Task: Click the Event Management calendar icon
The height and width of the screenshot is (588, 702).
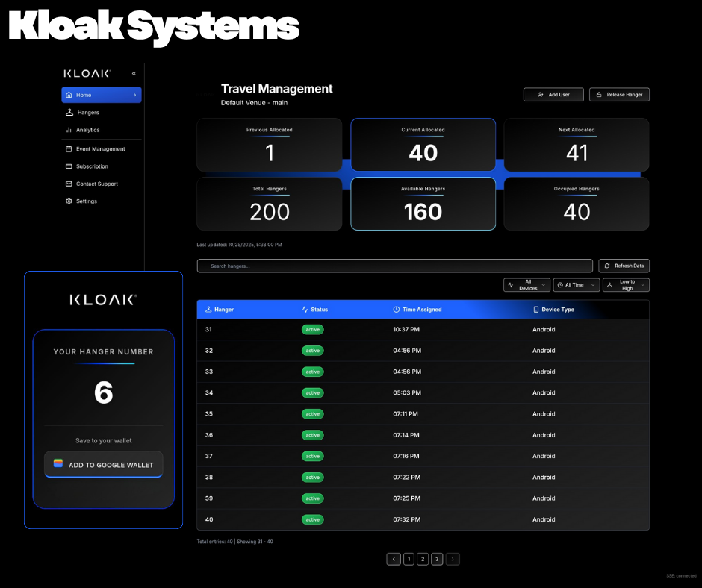Action: tap(69, 148)
